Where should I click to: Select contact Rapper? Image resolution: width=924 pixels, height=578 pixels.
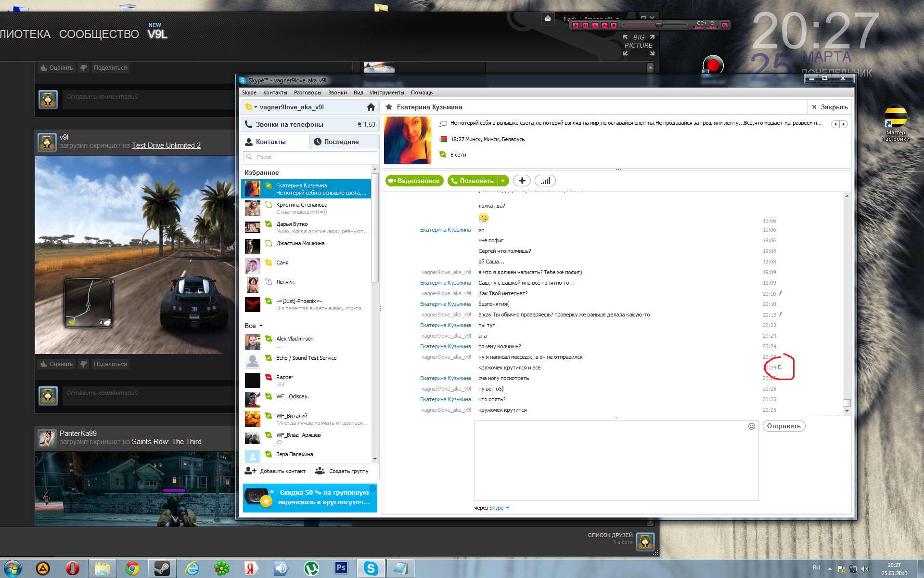coord(306,381)
